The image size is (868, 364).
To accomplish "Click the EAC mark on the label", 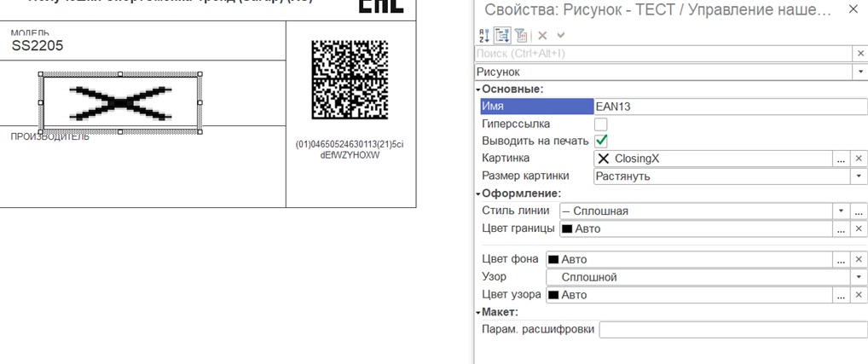I will point(381,7).
